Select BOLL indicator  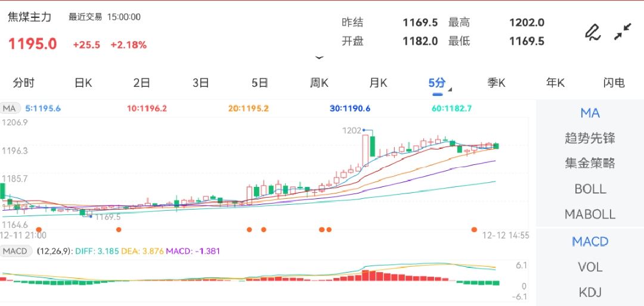(590, 189)
